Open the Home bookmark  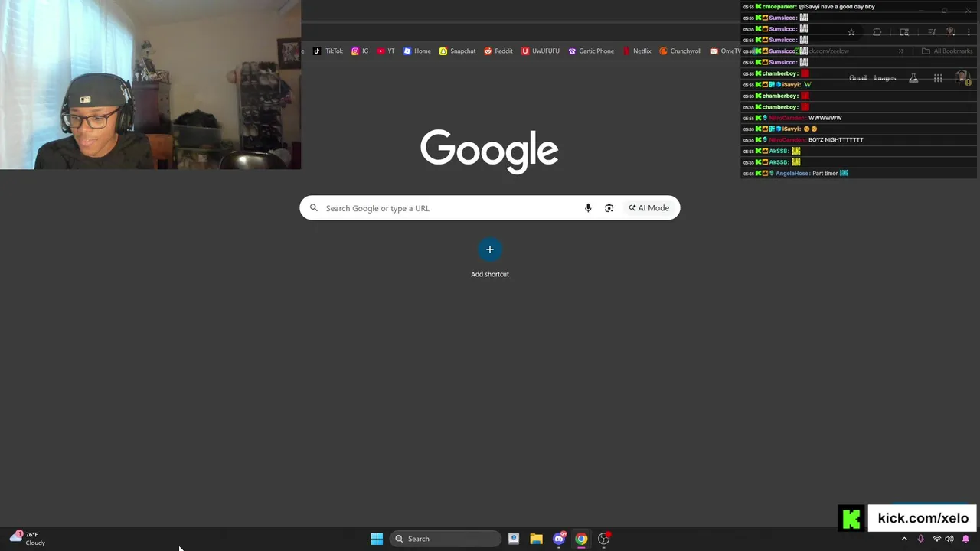(x=417, y=51)
